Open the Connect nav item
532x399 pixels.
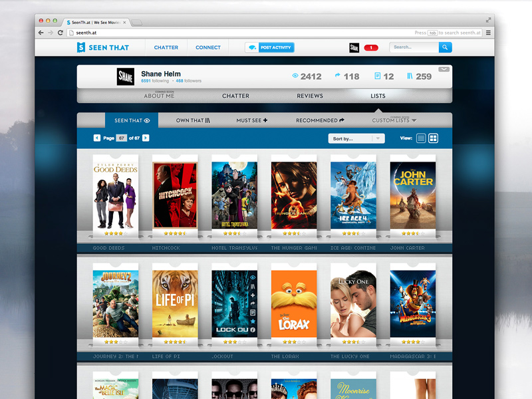[x=208, y=47]
